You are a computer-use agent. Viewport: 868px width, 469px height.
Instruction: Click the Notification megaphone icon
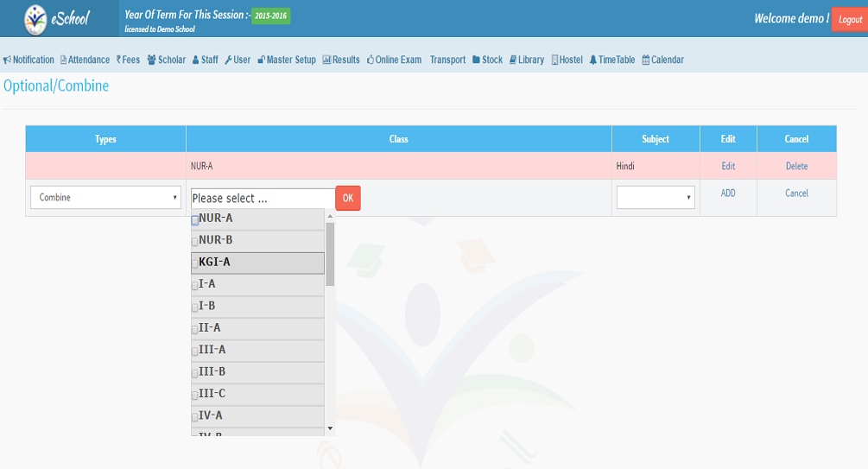(7, 60)
